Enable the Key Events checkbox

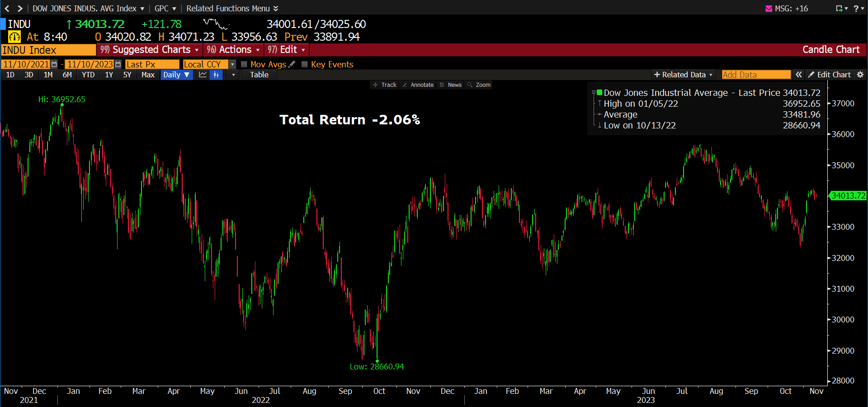[305, 64]
